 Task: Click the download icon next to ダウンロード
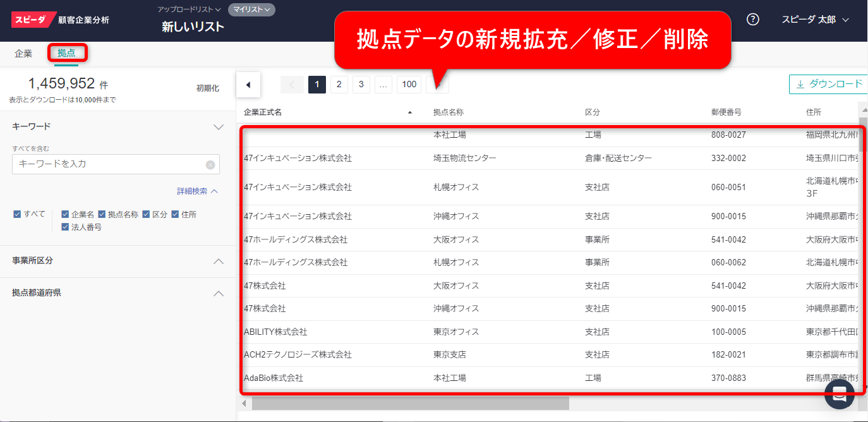[x=801, y=83]
